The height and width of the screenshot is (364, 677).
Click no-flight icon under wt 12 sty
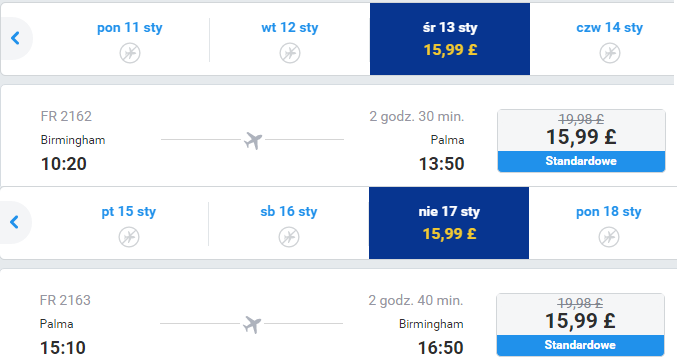pos(290,53)
